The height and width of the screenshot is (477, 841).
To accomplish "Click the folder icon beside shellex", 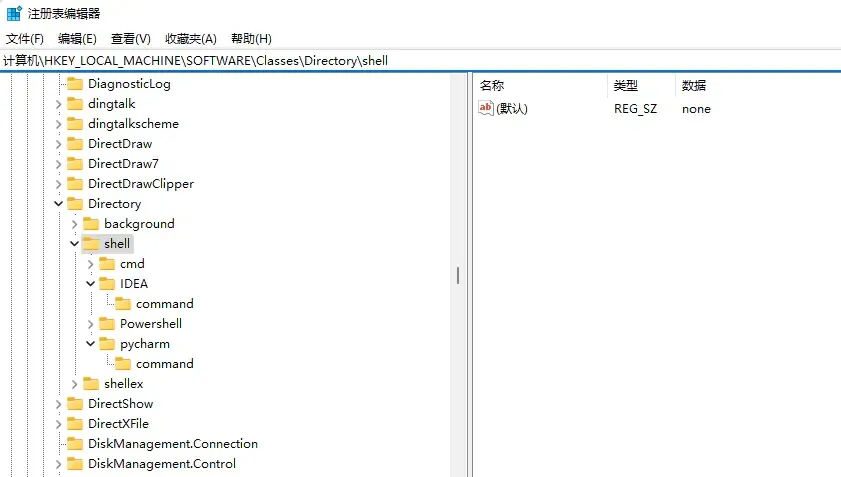I will click(x=91, y=384).
